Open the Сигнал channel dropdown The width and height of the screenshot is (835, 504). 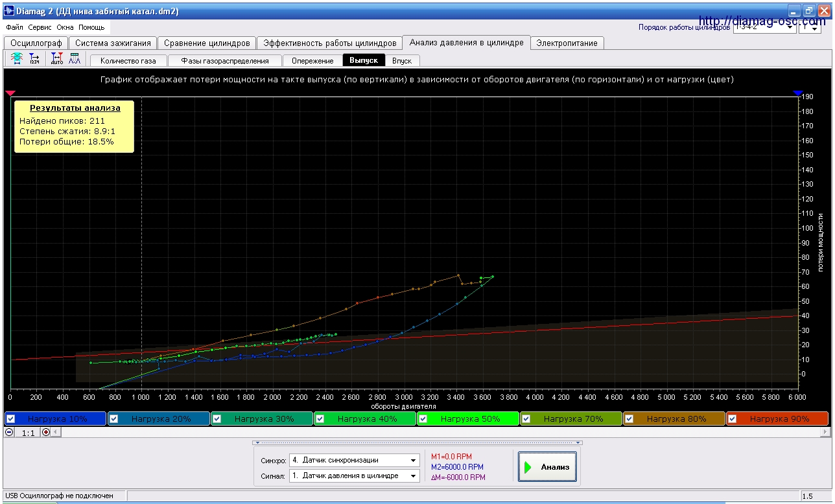click(355, 475)
